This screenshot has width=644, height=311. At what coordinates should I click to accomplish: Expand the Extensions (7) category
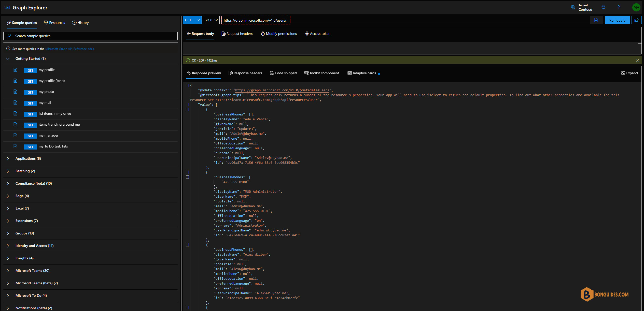click(8, 221)
